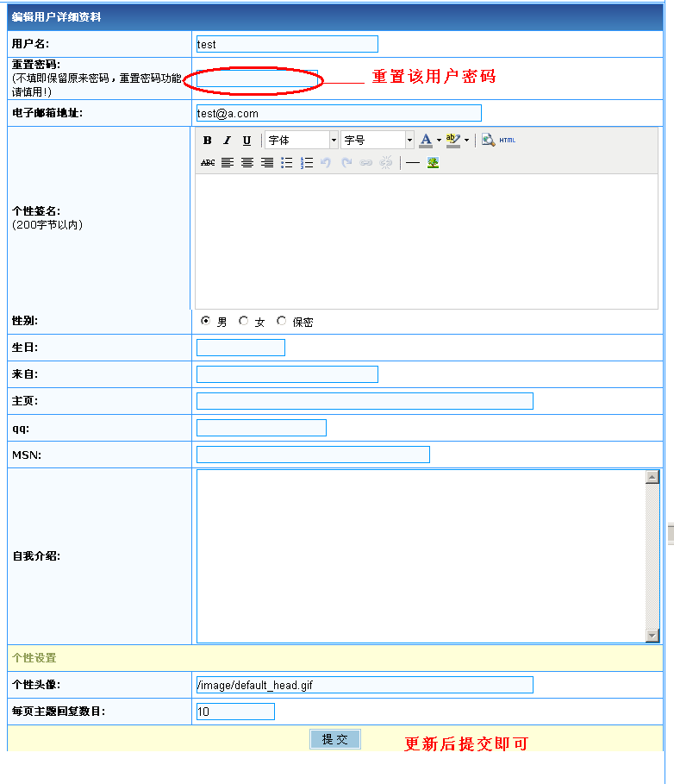
Task: Click the 每页主题回复数目 field showing 10
Action: (235, 712)
